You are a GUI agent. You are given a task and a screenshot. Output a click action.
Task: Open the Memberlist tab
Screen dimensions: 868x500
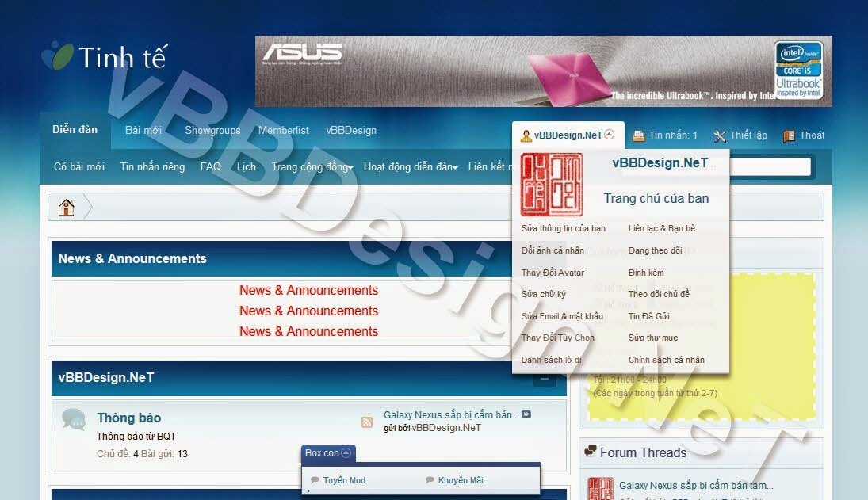click(x=284, y=131)
